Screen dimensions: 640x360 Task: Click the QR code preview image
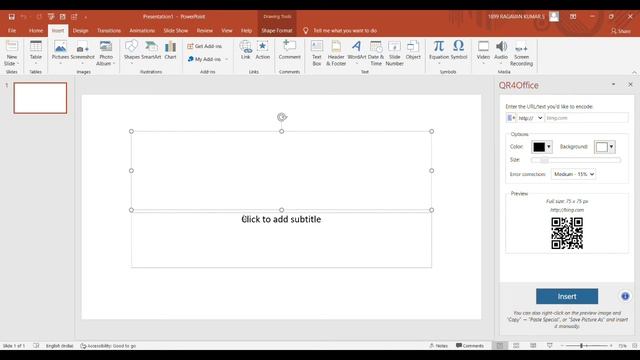tap(567, 233)
